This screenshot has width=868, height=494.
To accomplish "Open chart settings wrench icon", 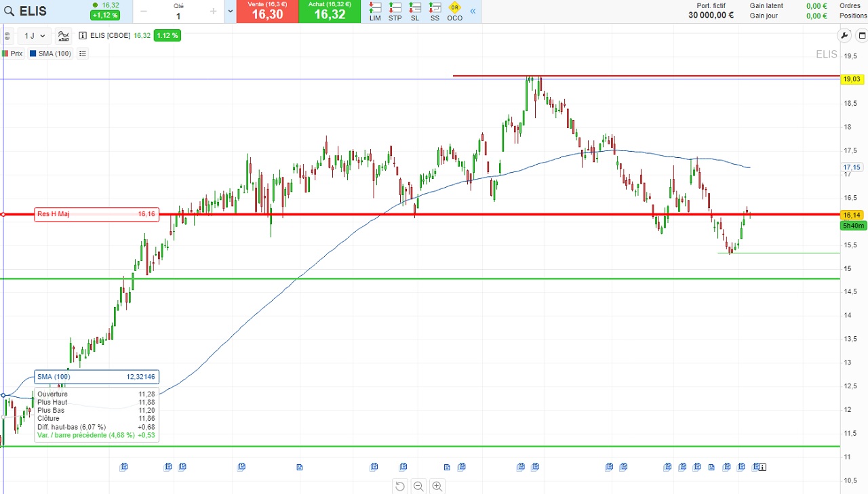I will 844,36.
